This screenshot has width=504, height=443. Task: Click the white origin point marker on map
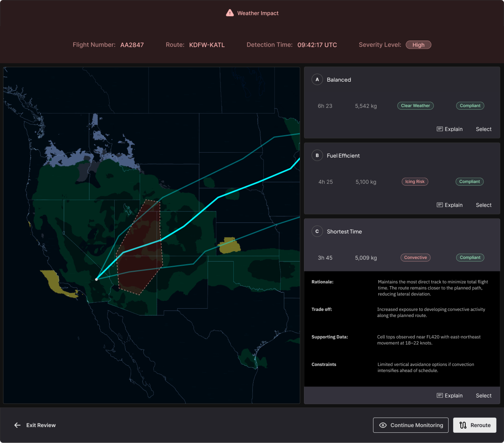tap(96, 279)
